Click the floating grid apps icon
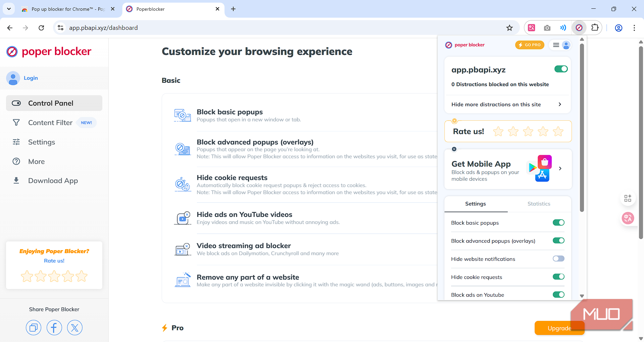Image resolution: width=644 pixels, height=342 pixels. coord(628,198)
